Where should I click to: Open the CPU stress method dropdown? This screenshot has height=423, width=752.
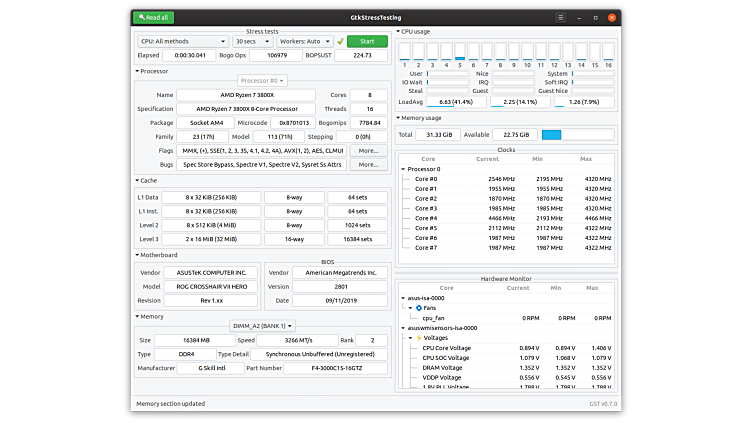pyautogui.click(x=182, y=42)
